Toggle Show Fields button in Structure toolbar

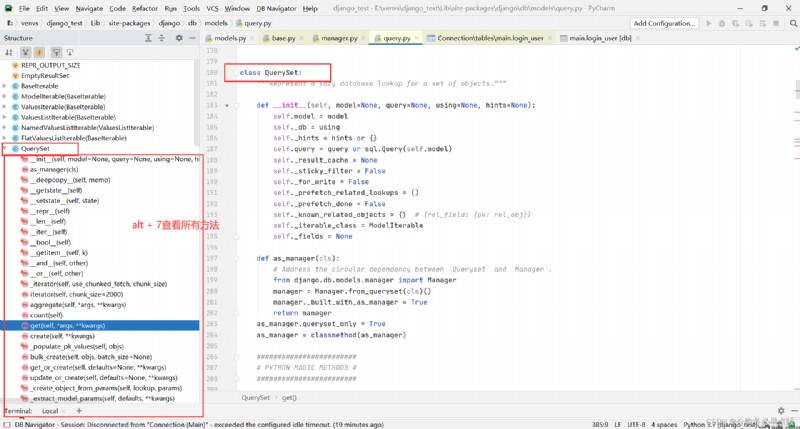point(39,52)
